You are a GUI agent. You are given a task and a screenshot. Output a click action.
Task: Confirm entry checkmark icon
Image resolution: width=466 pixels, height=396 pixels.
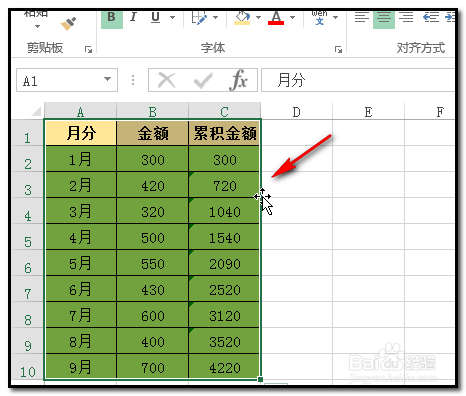tap(203, 80)
